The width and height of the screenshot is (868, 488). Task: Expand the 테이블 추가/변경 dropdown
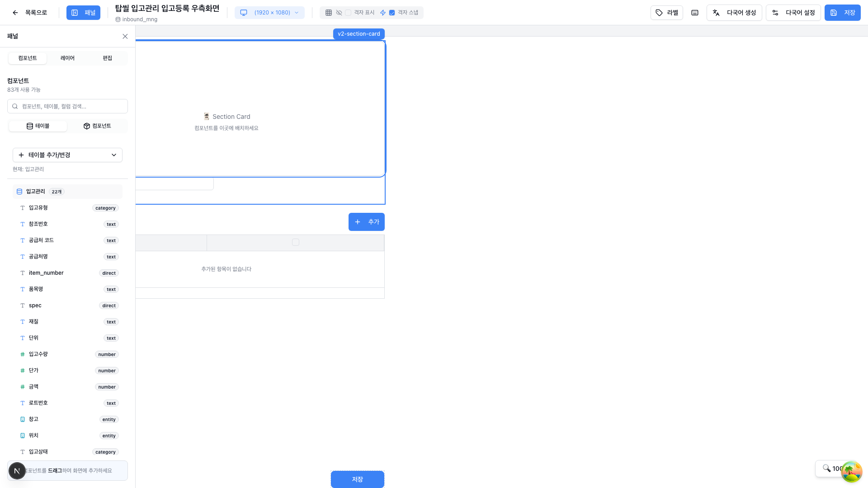67,155
